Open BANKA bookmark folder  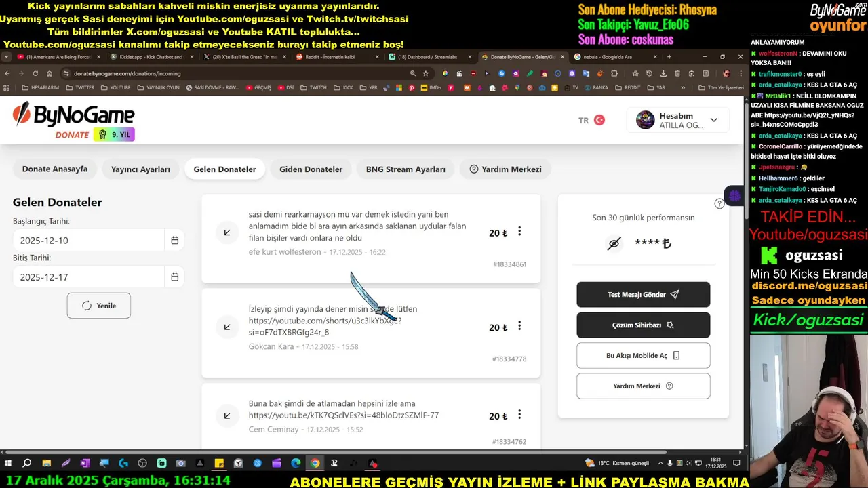pos(595,87)
